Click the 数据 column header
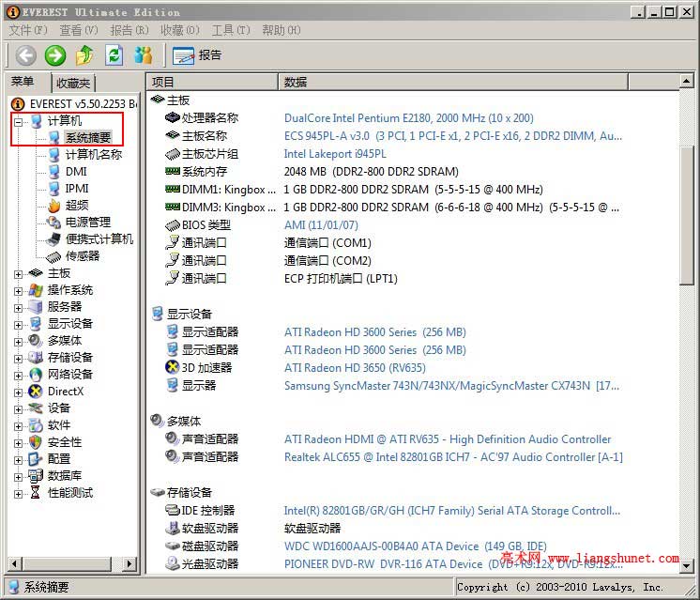The height and width of the screenshot is (600, 700). (x=297, y=83)
